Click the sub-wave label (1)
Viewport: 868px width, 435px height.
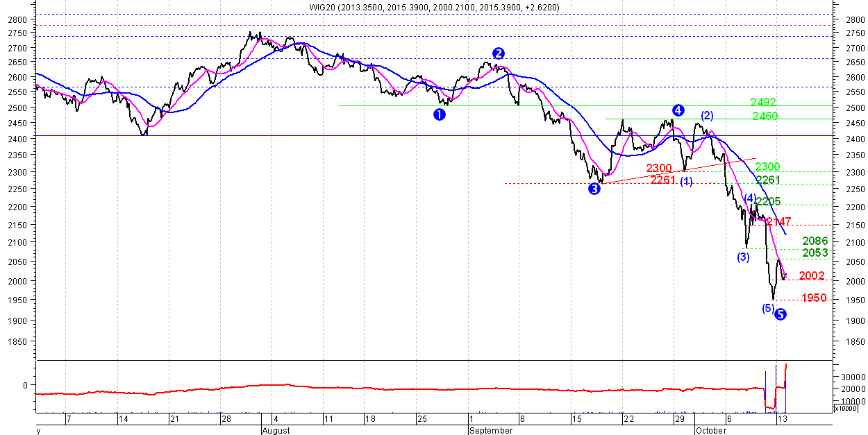point(686,182)
